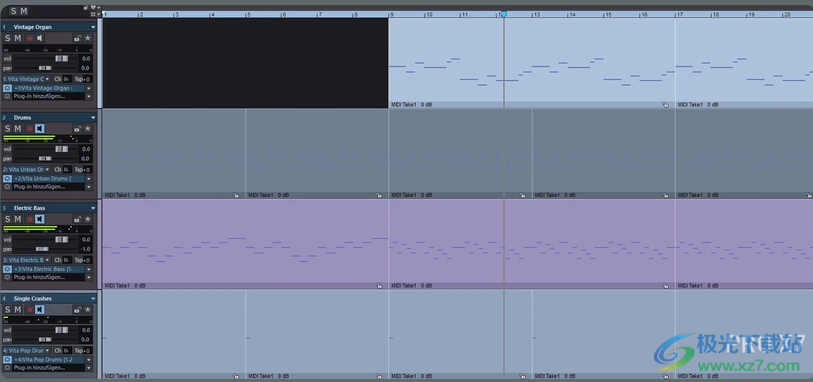Toggle global Mute at top of track list
Image resolution: width=813 pixels, height=382 pixels.
pos(23,11)
